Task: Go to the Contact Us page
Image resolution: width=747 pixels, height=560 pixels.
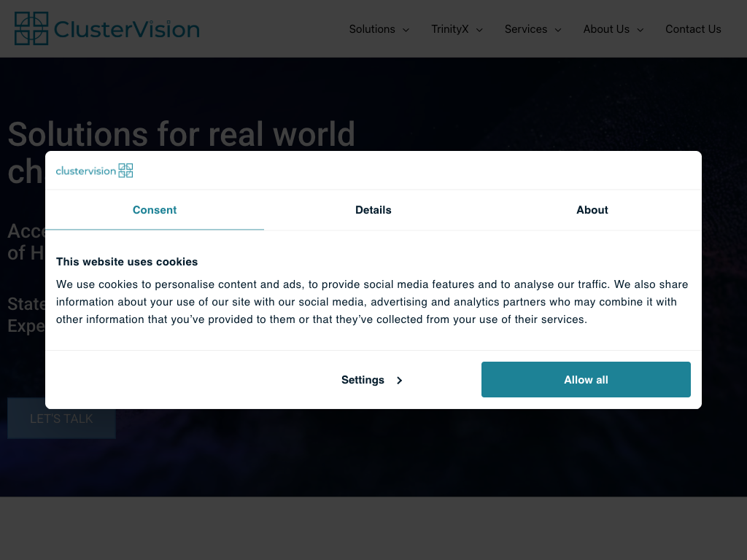Action: (693, 29)
